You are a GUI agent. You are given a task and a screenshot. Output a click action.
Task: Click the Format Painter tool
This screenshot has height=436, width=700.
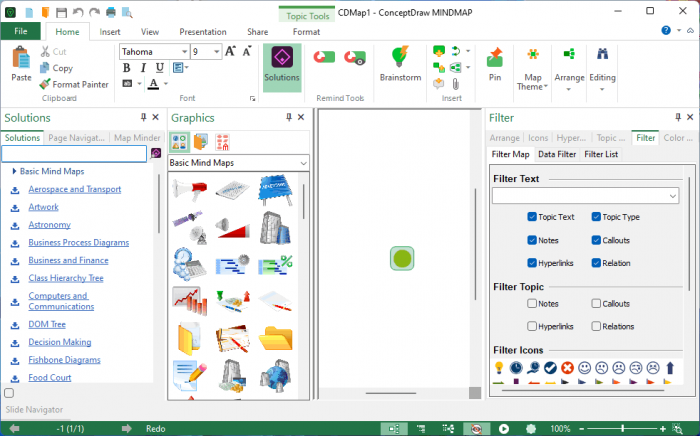74,85
